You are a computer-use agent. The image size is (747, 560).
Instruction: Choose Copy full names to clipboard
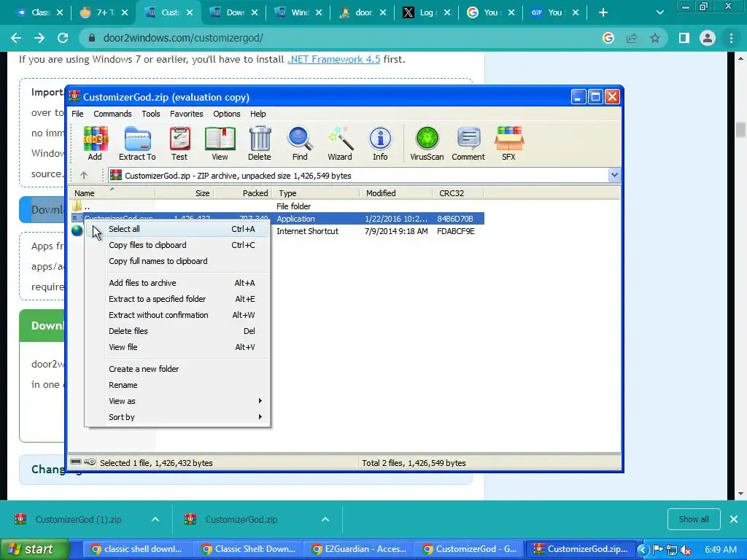point(177,261)
